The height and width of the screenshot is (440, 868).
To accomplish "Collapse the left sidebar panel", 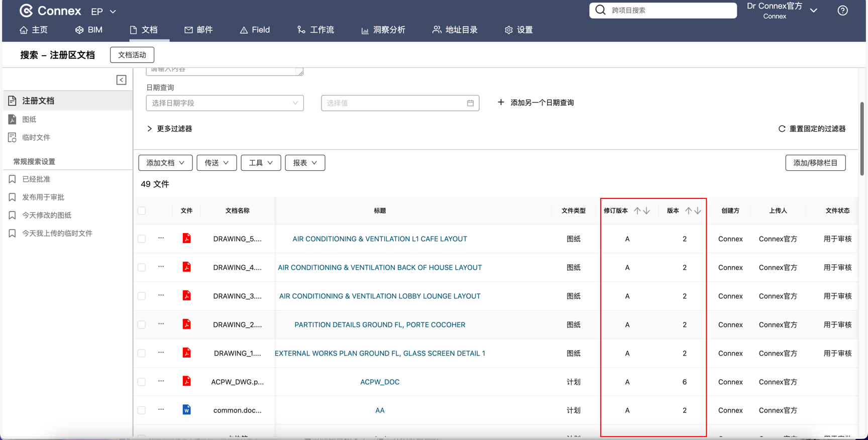I will point(121,80).
